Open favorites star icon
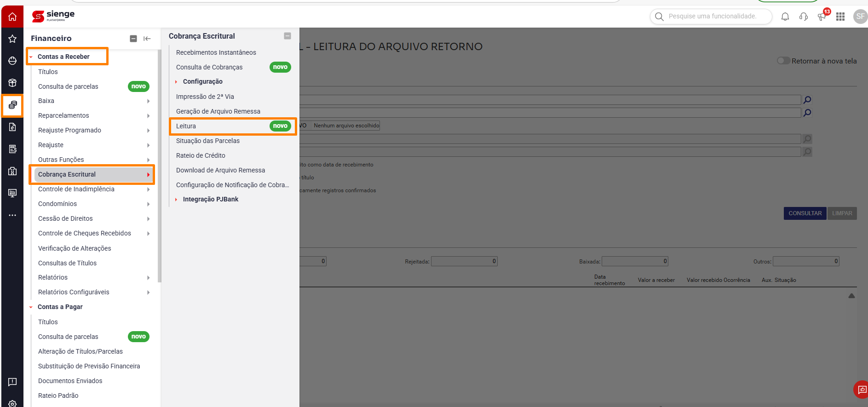 pos(12,39)
